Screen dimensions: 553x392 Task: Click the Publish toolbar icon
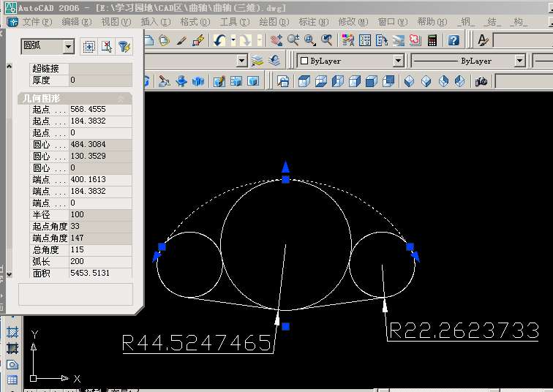coord(165,40)
